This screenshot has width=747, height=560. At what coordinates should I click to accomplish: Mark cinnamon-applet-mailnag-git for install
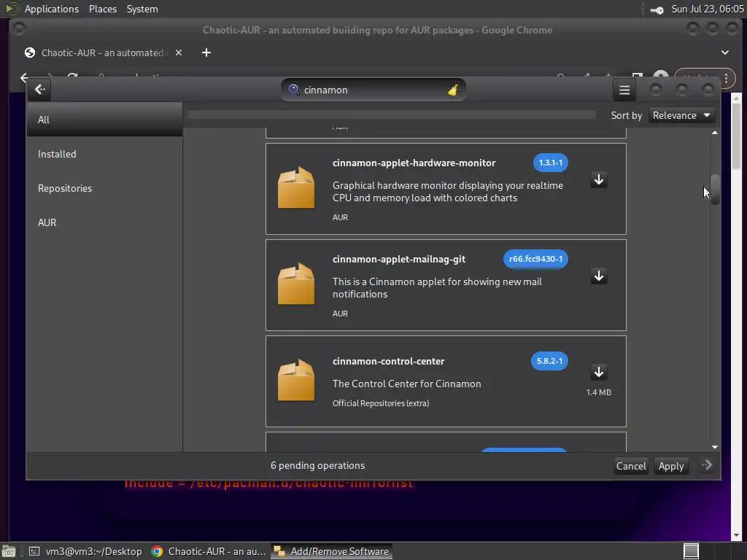pos(599,276)
